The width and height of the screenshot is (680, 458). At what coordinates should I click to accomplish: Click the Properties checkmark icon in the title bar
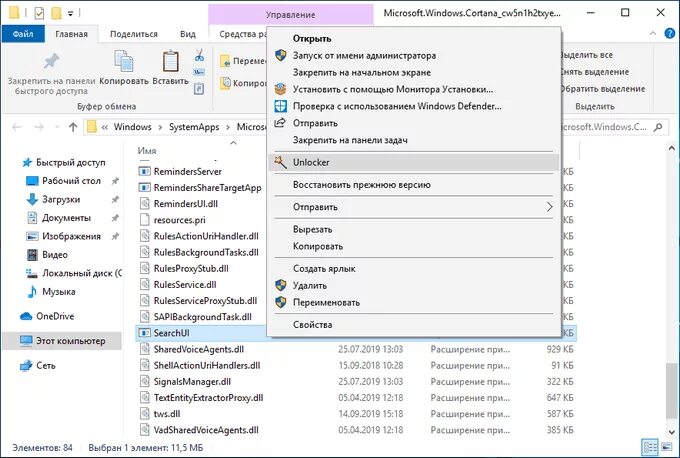click(x=39, y=13)
